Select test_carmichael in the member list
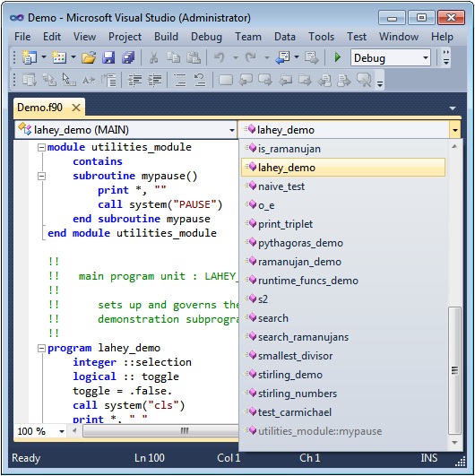Image resolution: width=475 pixels, height=476 pixels. point(343,412)
